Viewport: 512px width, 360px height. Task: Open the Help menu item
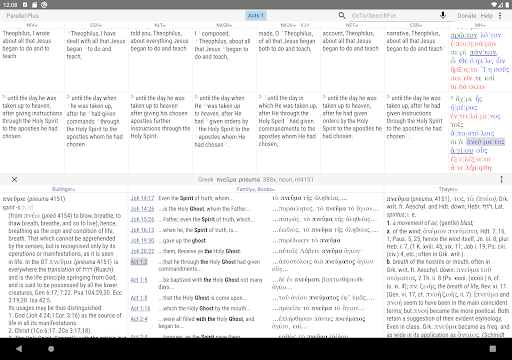tap(487, 16)
